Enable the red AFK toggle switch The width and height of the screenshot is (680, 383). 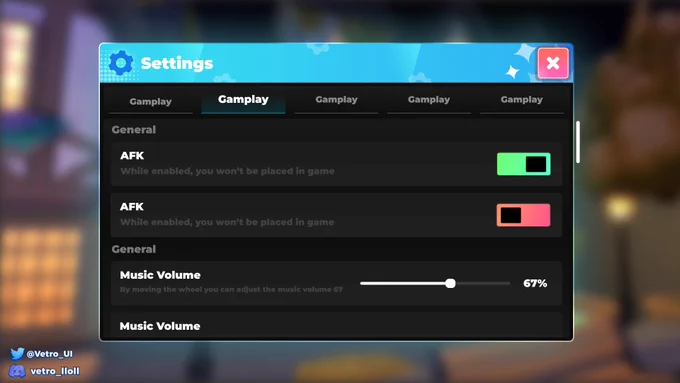click(523, 215)
